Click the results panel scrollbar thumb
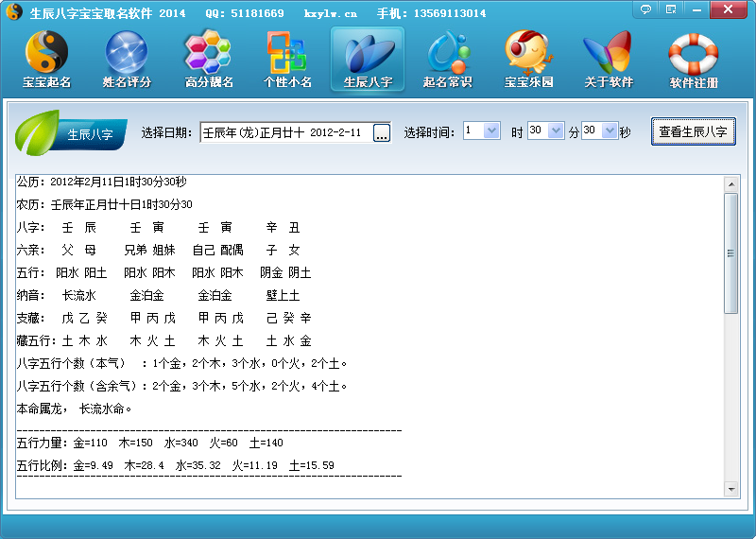756x539 pixels. [x=730, y=252]
